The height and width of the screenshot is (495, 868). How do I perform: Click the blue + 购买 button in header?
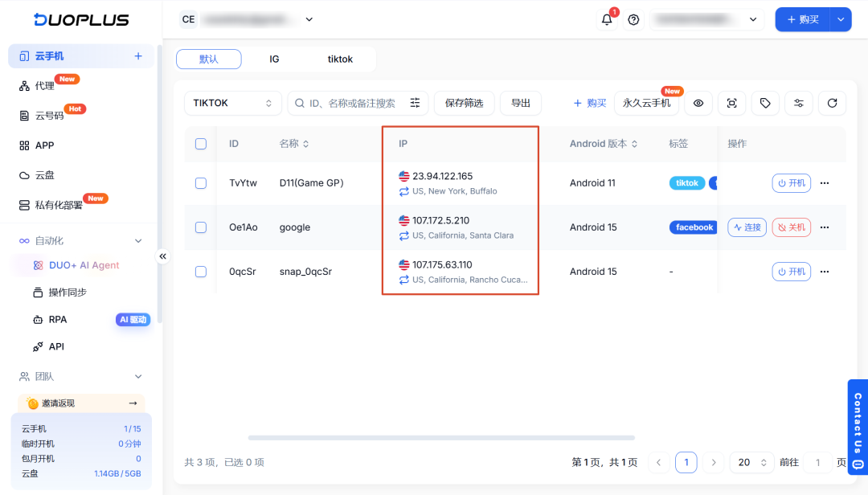tap(803, 19)
